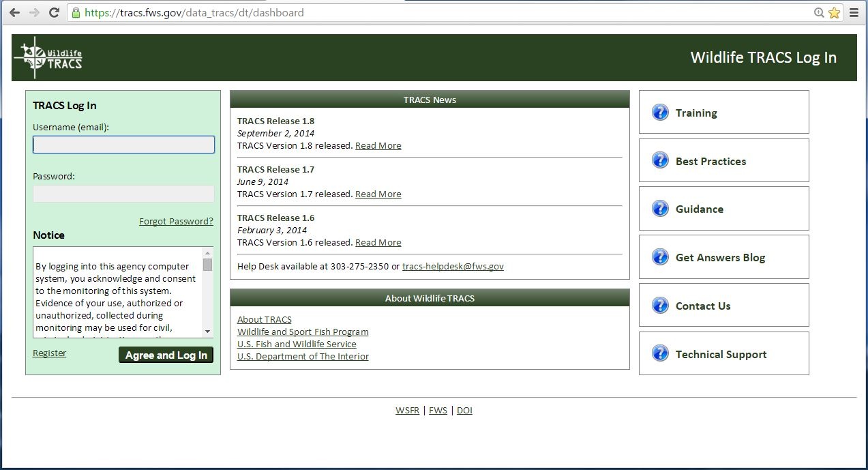Click the browser back arrow
Image resolution: width=868 pixels, height=470 pixels.
pyautogui.click(x=14, y=12)
